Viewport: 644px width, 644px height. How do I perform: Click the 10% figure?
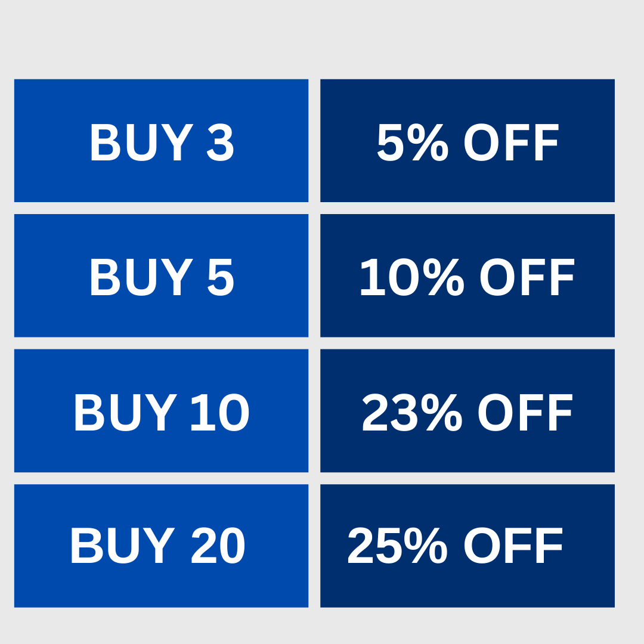(x=412, y=277)
